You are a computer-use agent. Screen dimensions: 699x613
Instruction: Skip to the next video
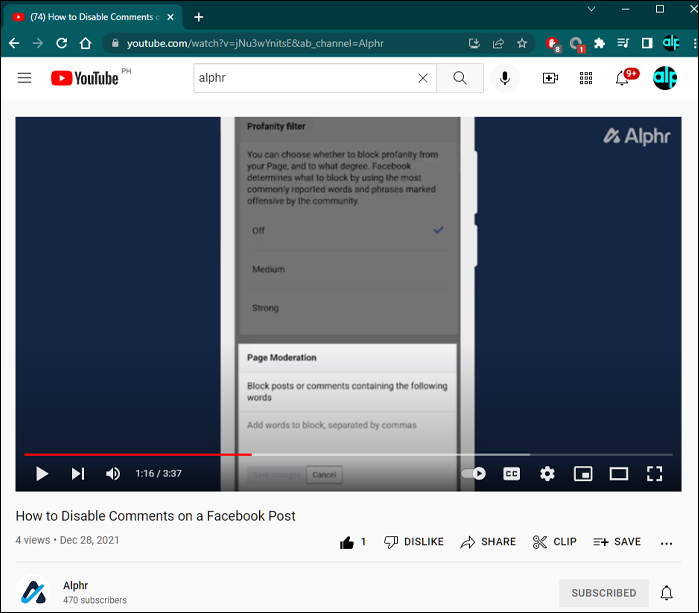coord(78,473)
